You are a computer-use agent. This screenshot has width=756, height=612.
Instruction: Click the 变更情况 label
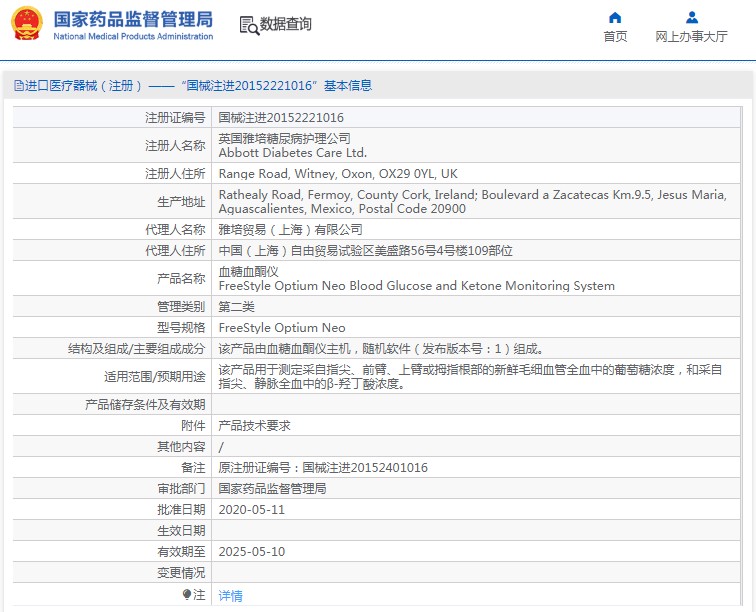coord(181,573)
